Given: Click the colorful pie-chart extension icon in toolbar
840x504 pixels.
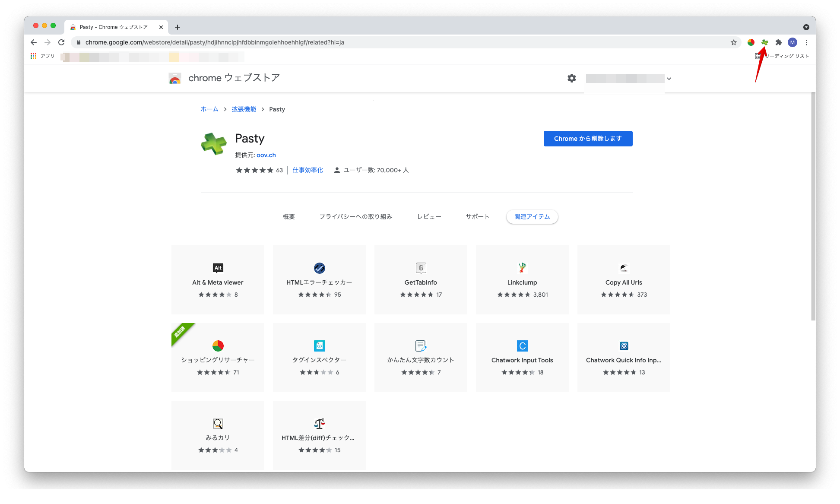Looking at the screenshot, I should click(x=751, y=42).
